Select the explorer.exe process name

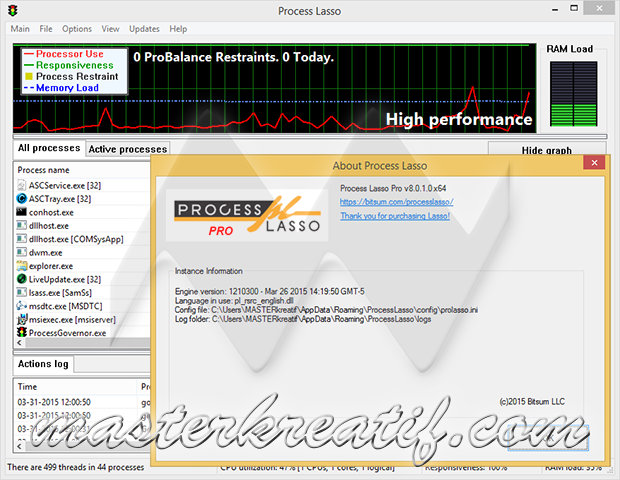tap(51, 266)
